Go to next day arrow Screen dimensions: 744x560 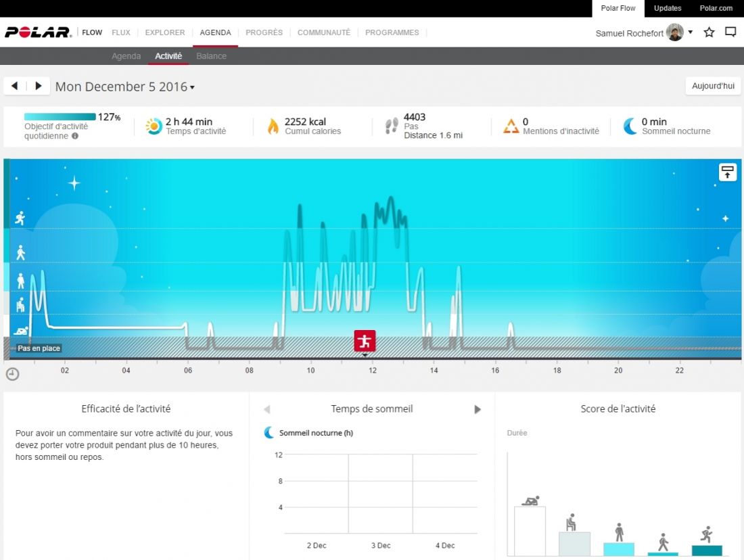39,86
